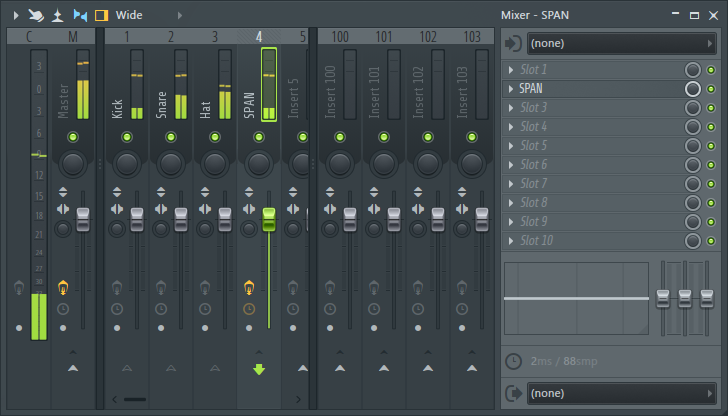This screenshot has height=416, width=728.
Task: Toggle Kick track polarity invert arrows
Action: [x=117, y=192]
